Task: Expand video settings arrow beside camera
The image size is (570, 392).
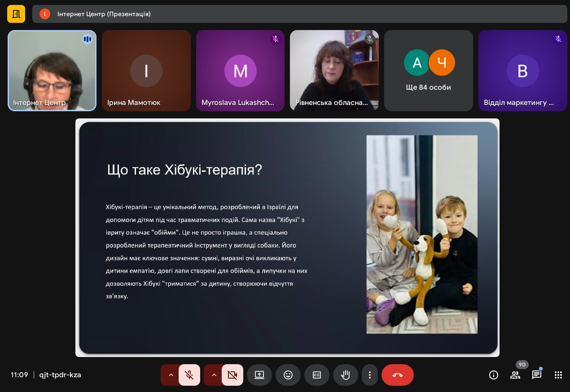Action: point(214,375)
